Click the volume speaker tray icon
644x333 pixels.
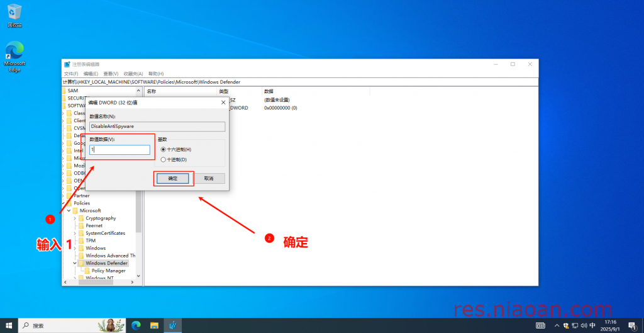(584, 325)
